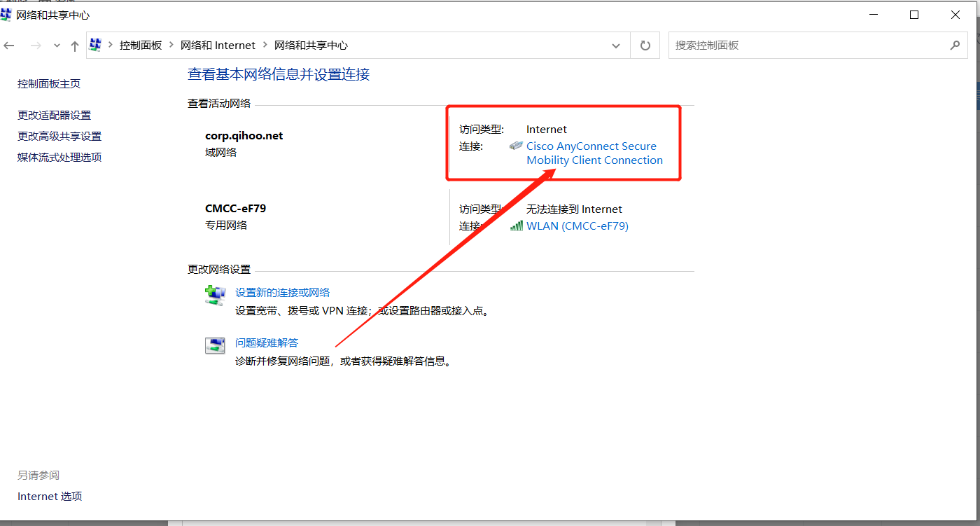Image resolution: width=980 pixels, height=526 pixels.
Task: Open address bar history dropdown
Action: coord(616,46)
